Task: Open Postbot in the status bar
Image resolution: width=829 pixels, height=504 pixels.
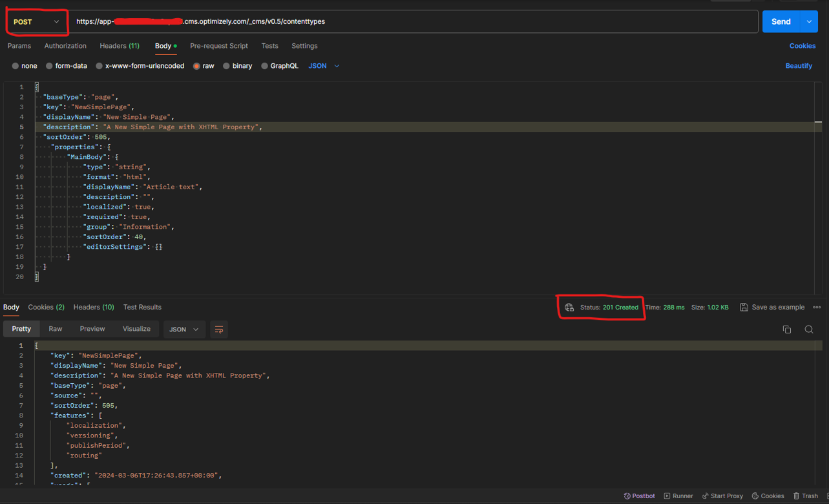Action: point(639,496)
